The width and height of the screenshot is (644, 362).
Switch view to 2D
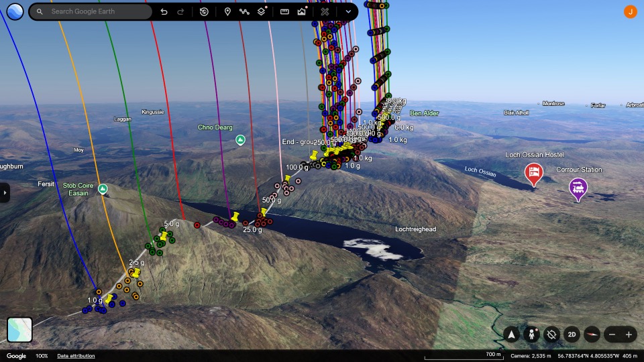click(572, 335)
